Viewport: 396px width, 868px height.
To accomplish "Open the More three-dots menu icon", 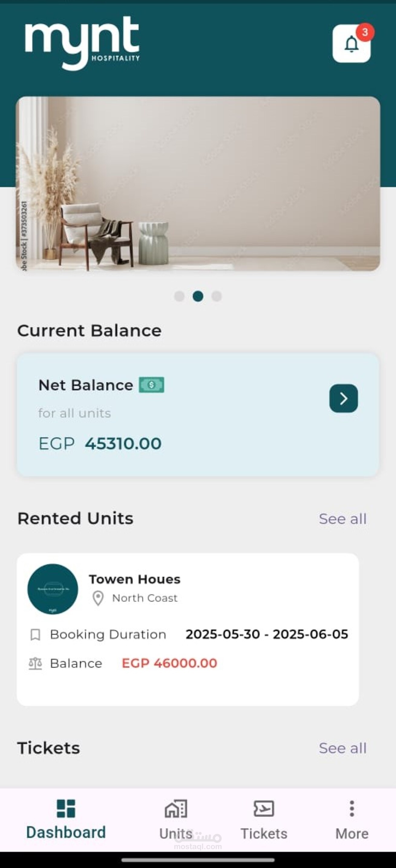I will coord(352,808).
